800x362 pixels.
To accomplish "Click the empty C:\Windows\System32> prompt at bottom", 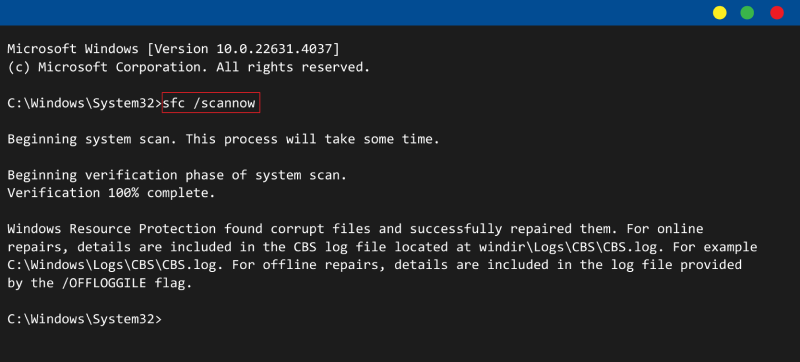I will click(x=85, y=319).
